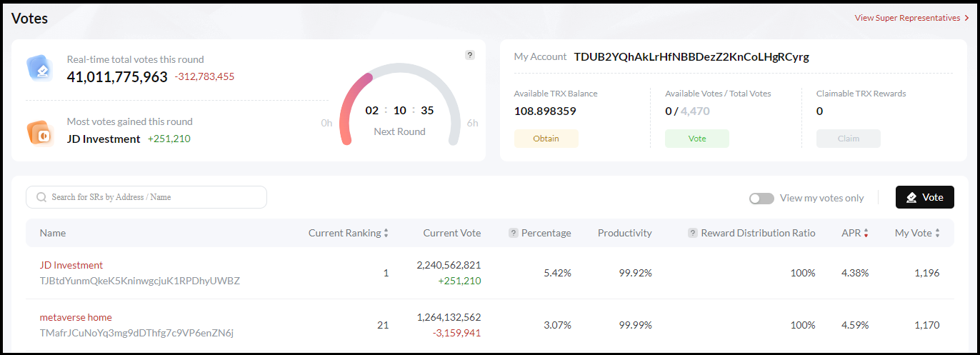
Task: Focus the Search for SRs input field
Action: (146, 197)
